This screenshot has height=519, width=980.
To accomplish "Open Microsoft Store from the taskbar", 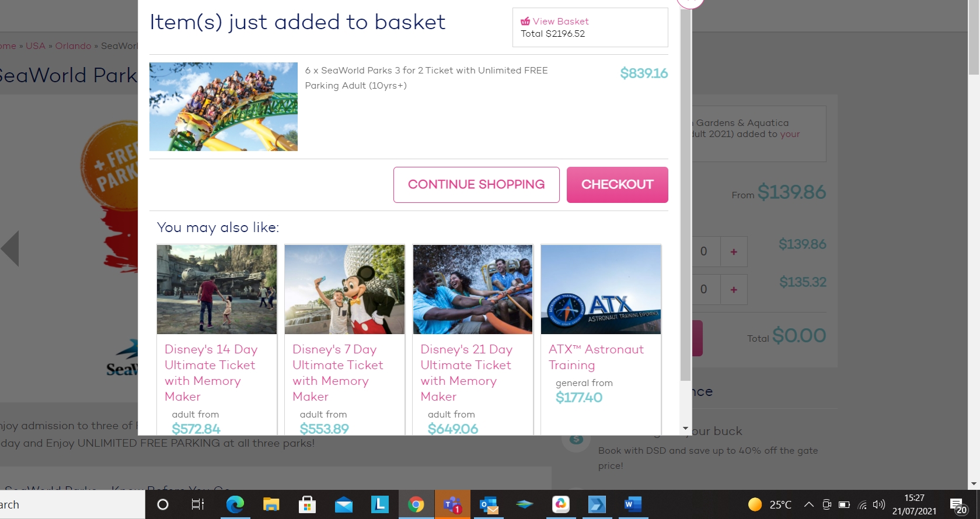I will point(308,504).
